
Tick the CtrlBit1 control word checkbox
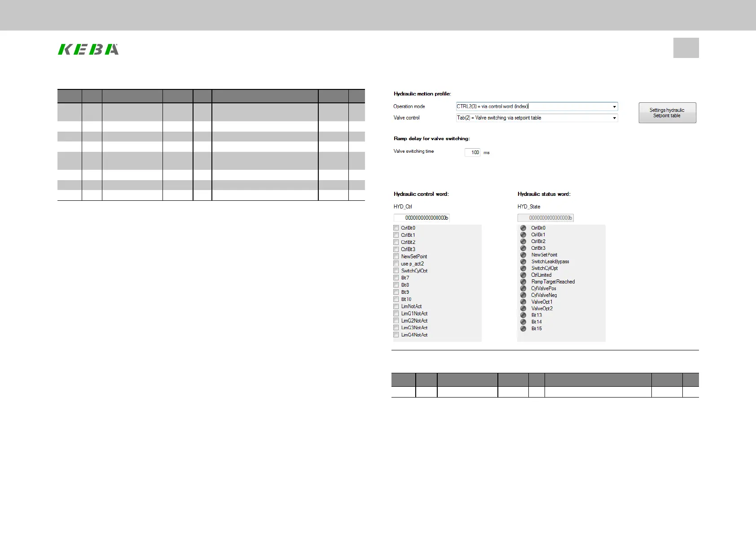396,235
